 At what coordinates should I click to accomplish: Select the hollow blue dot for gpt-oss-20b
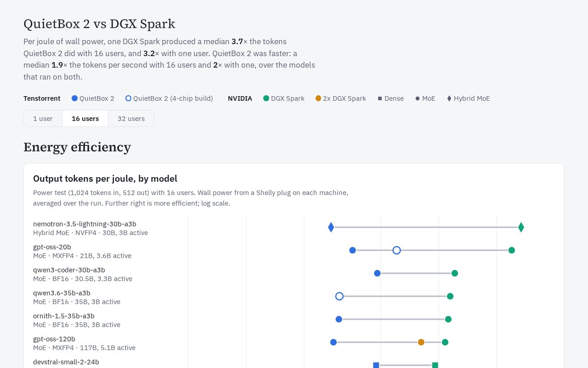[397, 250]
